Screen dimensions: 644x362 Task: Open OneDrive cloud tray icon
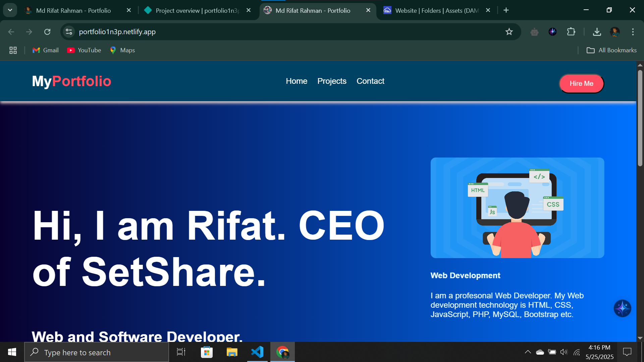coord(540,352)
